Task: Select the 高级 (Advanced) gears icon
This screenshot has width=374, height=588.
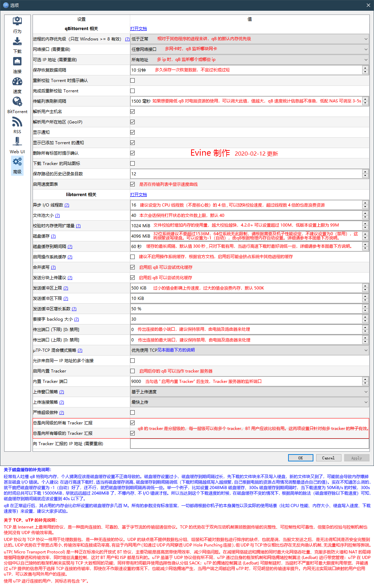Action: tap(17, 162)
